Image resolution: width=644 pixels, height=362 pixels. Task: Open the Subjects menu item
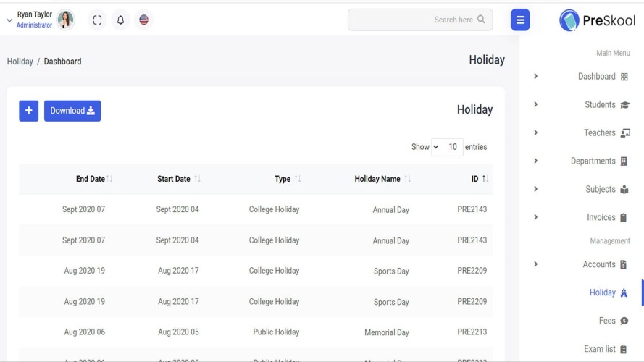601,189
